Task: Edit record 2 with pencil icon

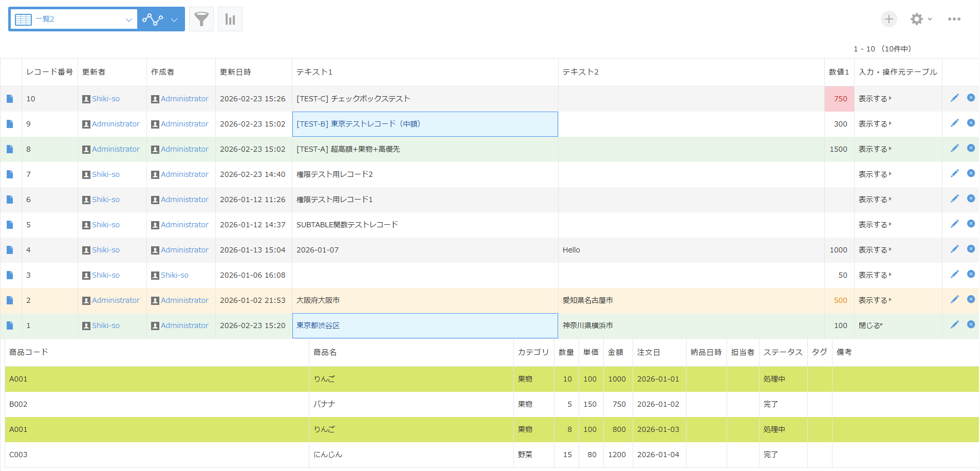Action: coord(954,300)
